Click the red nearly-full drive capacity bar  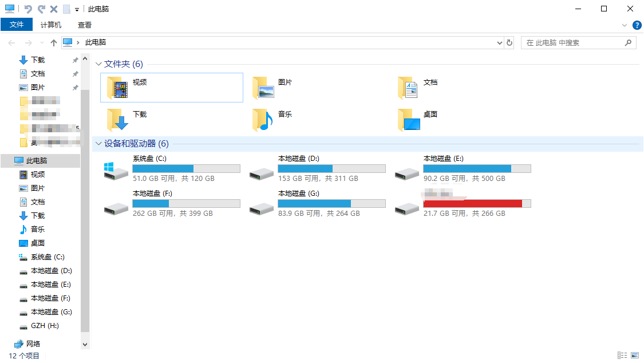pos(477,203)
